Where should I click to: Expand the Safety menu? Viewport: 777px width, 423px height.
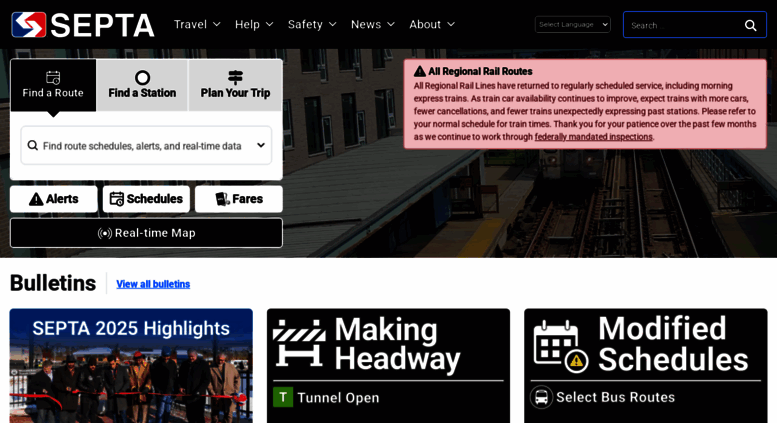[x=312, y=24]
